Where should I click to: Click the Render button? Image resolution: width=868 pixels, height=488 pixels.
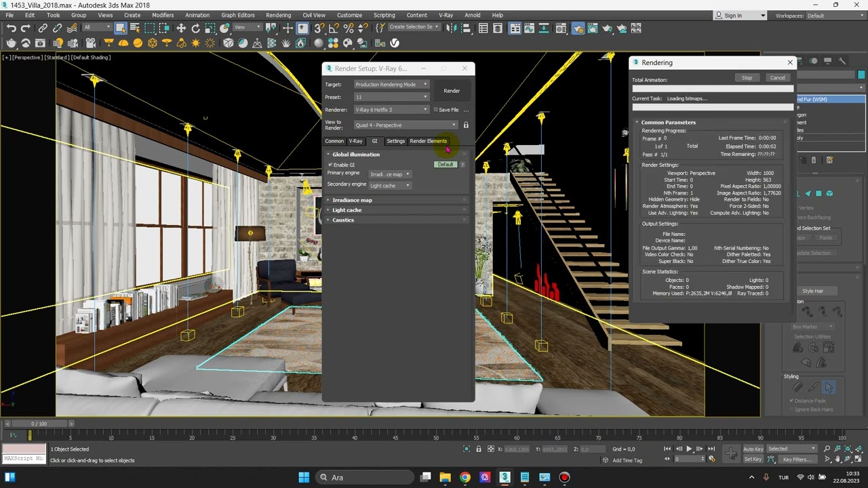click(x=452, y=91)
